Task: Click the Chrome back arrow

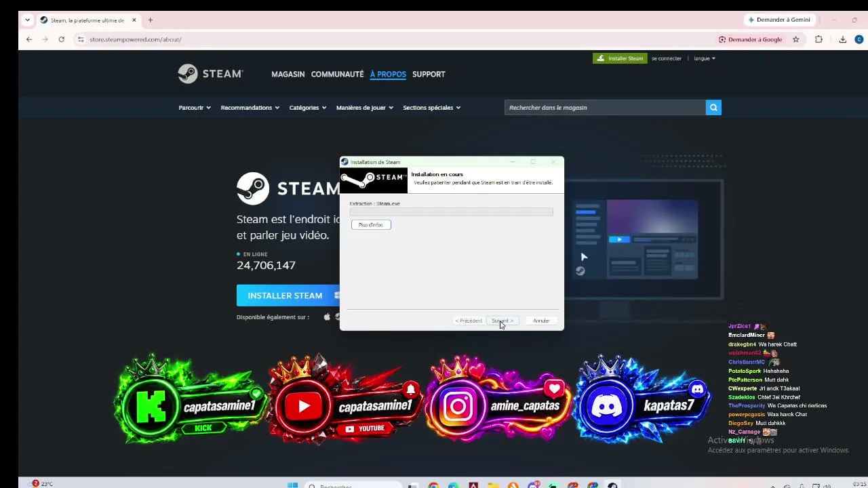Action: click(x=29, y=39)
